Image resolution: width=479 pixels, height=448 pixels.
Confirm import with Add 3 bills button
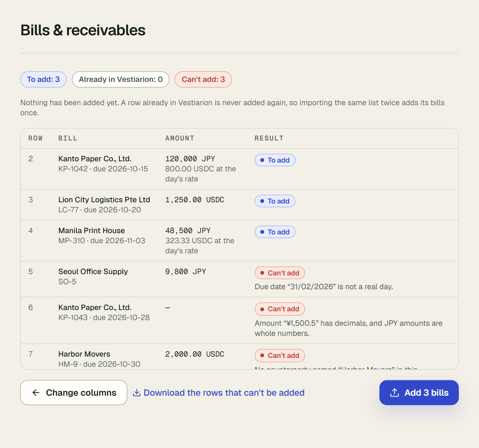coord(419,393)
